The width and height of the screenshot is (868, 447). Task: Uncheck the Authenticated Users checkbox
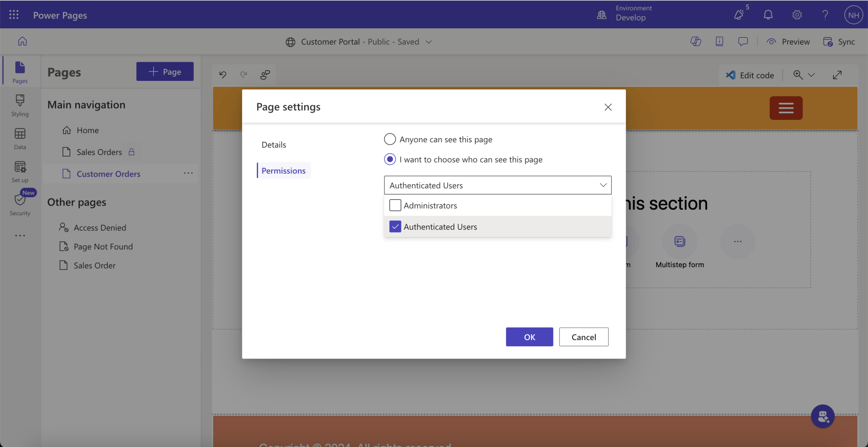coord(395,227)
